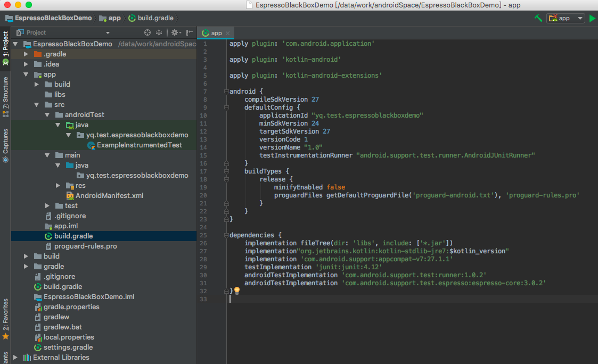This screenshot has width=598, height=364.
Task: Open the app run configuration dropdown
Action: pos(566,18)
